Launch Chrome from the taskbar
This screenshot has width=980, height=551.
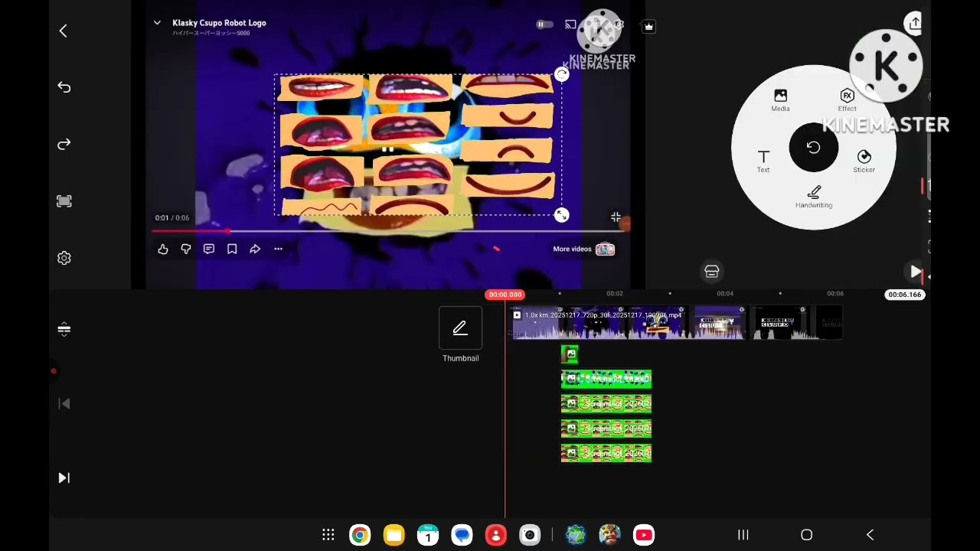pos(360,535)
